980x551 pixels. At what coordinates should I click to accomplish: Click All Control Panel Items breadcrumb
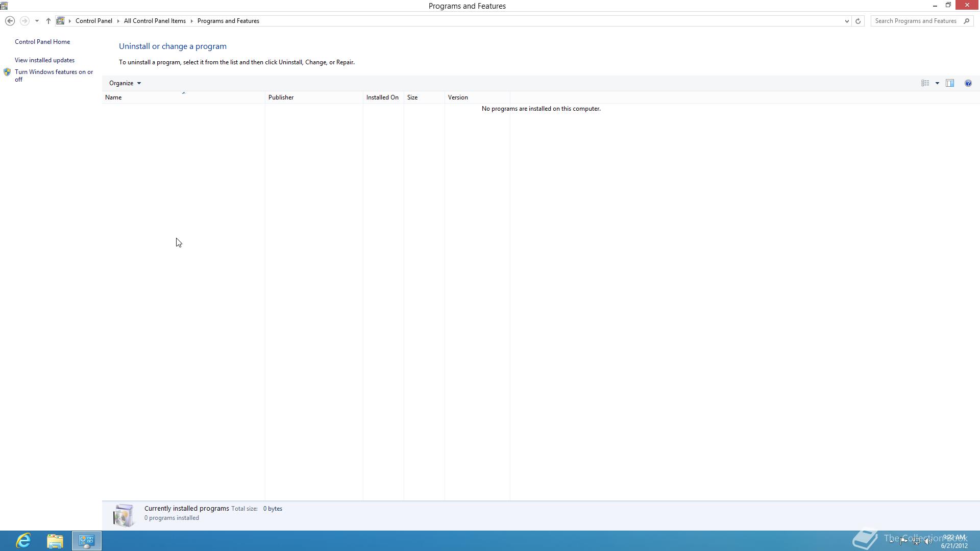pos(155,21)
